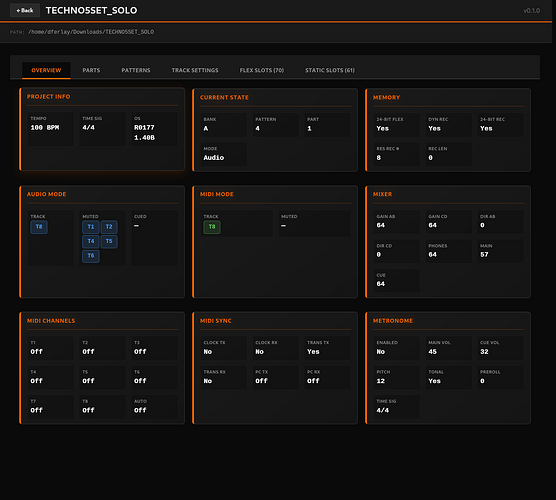Open the Patterns tab
The width and height of the screenshot is (556, 500).
136,70
